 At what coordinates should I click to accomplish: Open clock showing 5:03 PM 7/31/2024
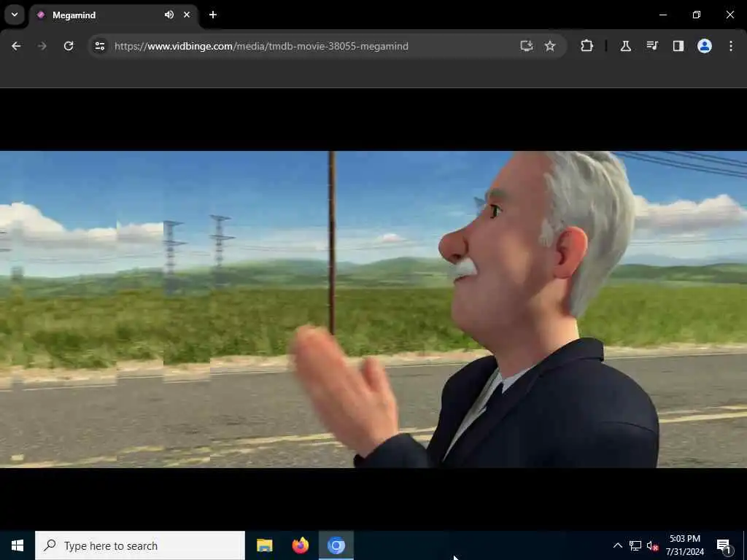(684, 545)
